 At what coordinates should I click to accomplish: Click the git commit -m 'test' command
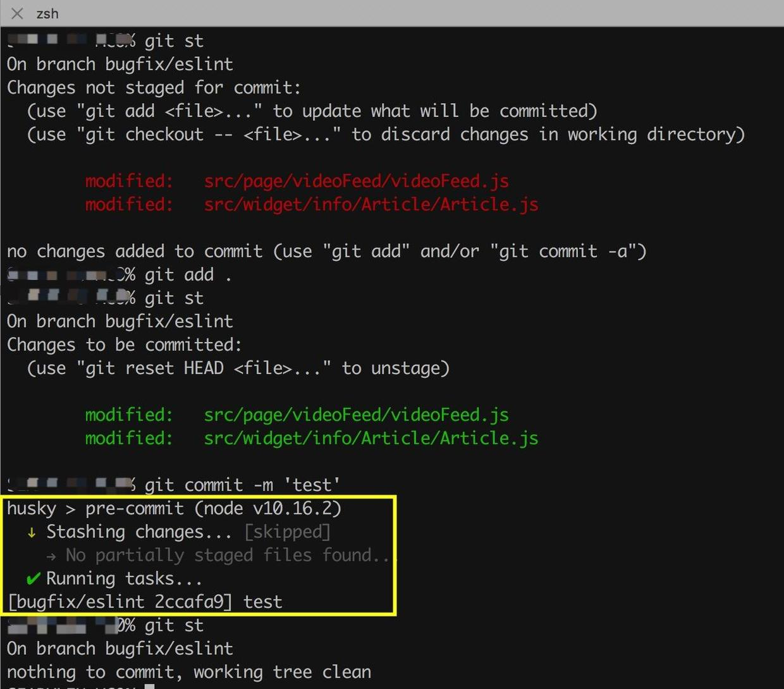(x=242, y=485)
